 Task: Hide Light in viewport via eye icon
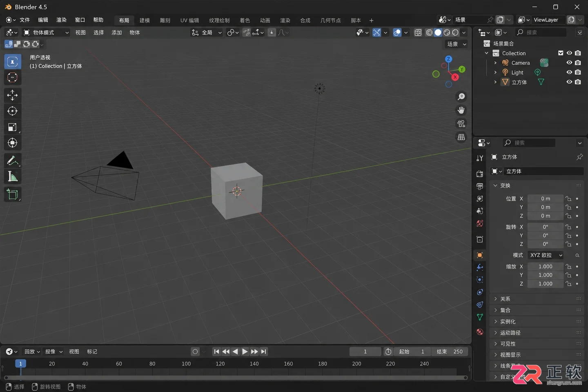click(569, 72)
